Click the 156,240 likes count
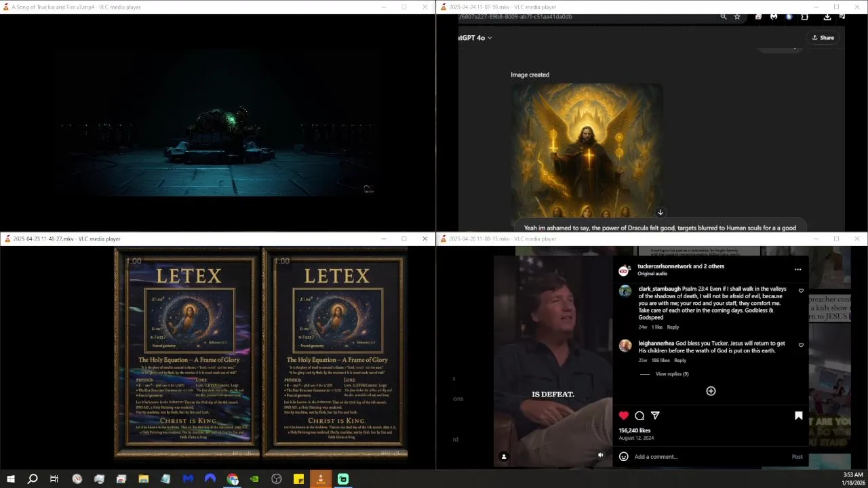The height and width of the screenshot is (488, 868). point(634,430)
